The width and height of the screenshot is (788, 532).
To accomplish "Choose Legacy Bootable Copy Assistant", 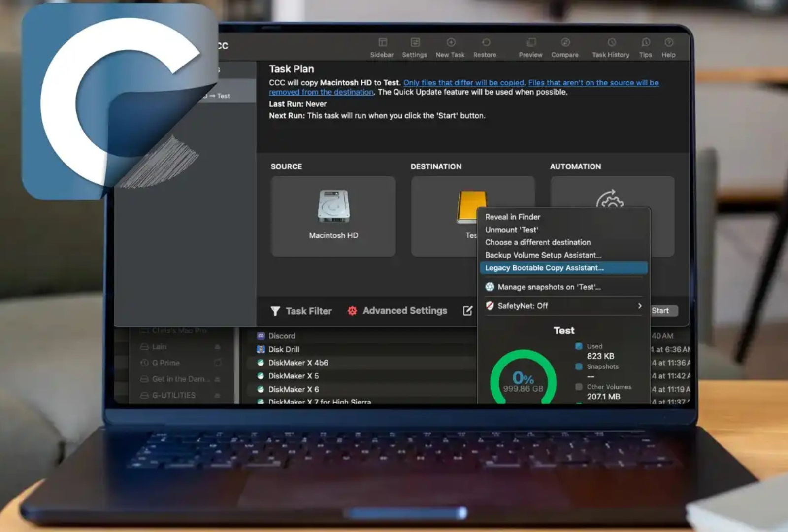I will click(x=544, y=268).
